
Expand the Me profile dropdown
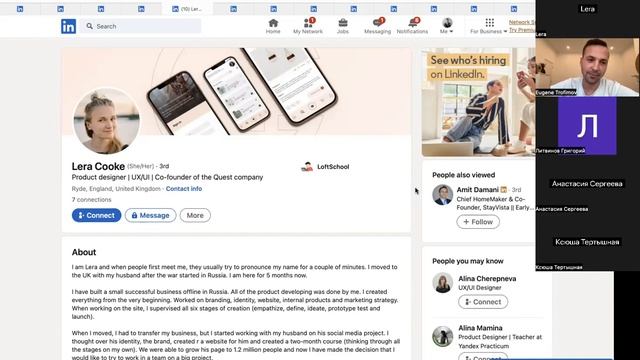click(x=447, y=26)
